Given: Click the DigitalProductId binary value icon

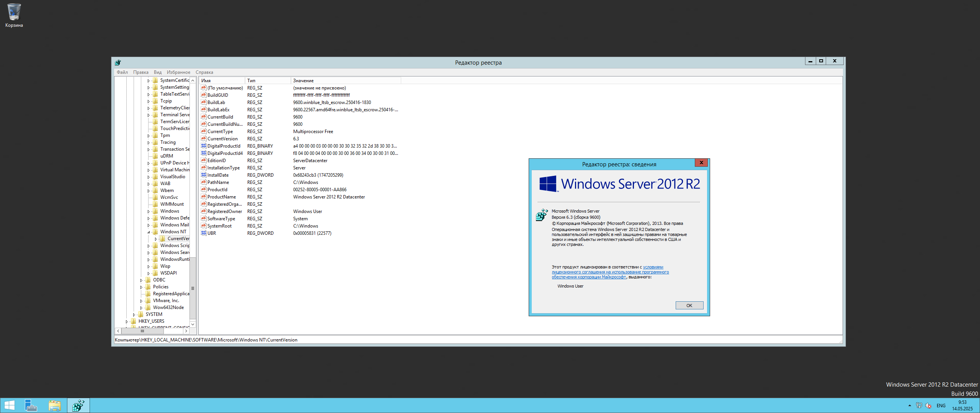Looking at the screenshot, I should tap(204, 146).
